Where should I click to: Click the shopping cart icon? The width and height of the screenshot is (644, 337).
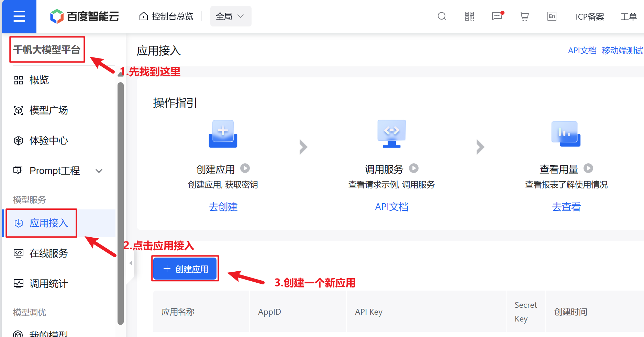click(x=524, y=16)
